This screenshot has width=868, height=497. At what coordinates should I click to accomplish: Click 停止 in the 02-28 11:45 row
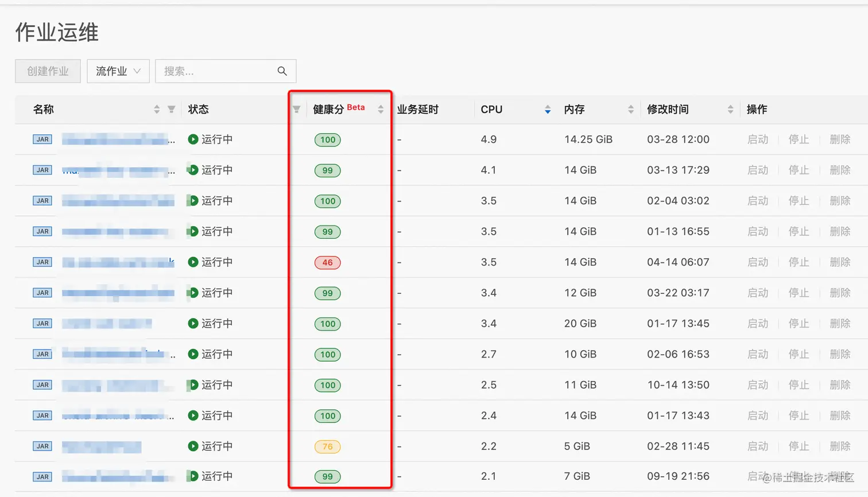pyautogui.click(x=799, y=446)
